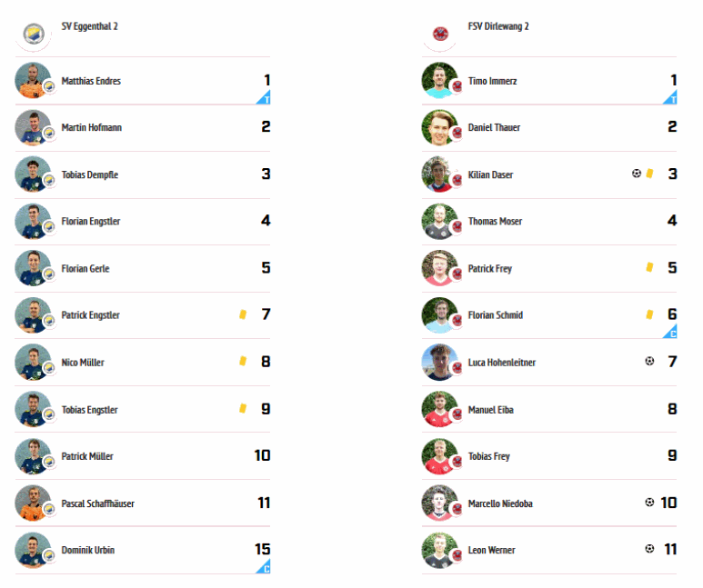Click the goal ball icon for Luca Hohenleitner
This screenshot has height=588, width=703.
[649, 361]
